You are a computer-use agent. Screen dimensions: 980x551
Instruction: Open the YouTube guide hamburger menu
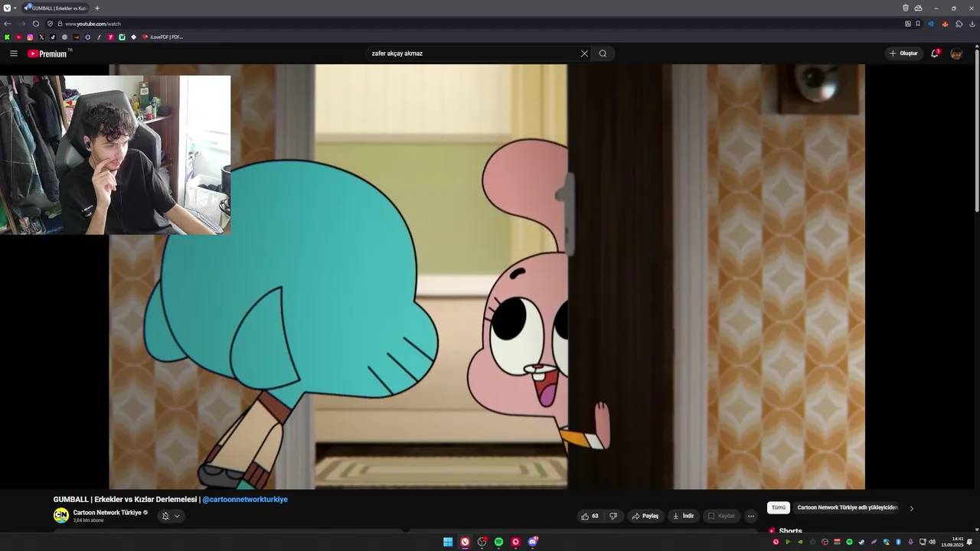coord(14,54)
